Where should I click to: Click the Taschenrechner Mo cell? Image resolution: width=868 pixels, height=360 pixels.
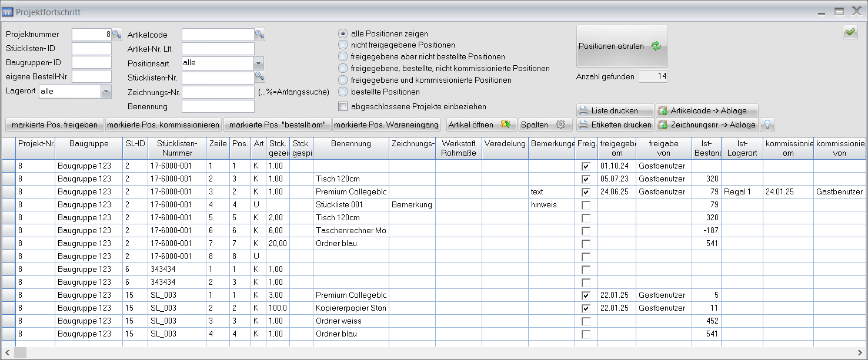(350, 231)
